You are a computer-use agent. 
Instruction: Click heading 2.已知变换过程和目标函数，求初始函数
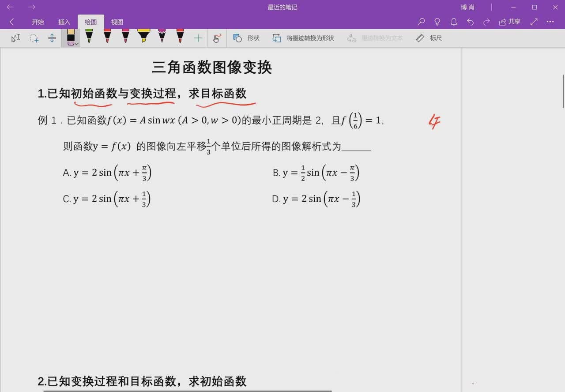coord(142,381)
